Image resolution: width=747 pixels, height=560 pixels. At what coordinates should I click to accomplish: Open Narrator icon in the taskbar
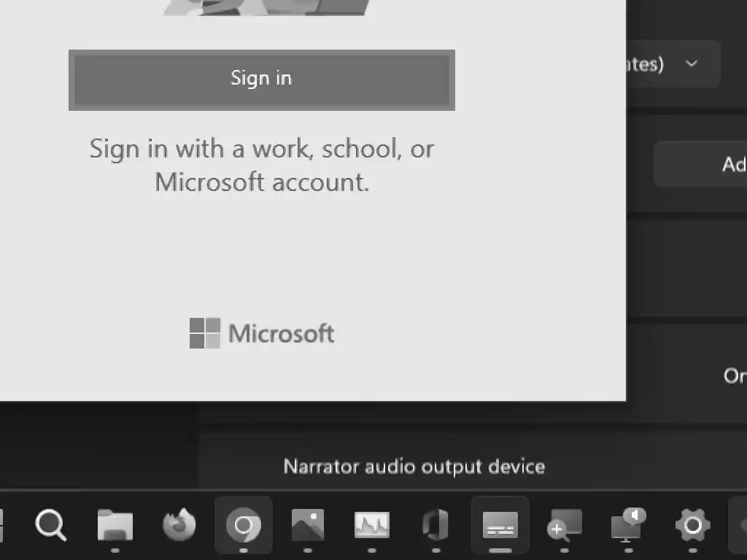click(628, 525)
